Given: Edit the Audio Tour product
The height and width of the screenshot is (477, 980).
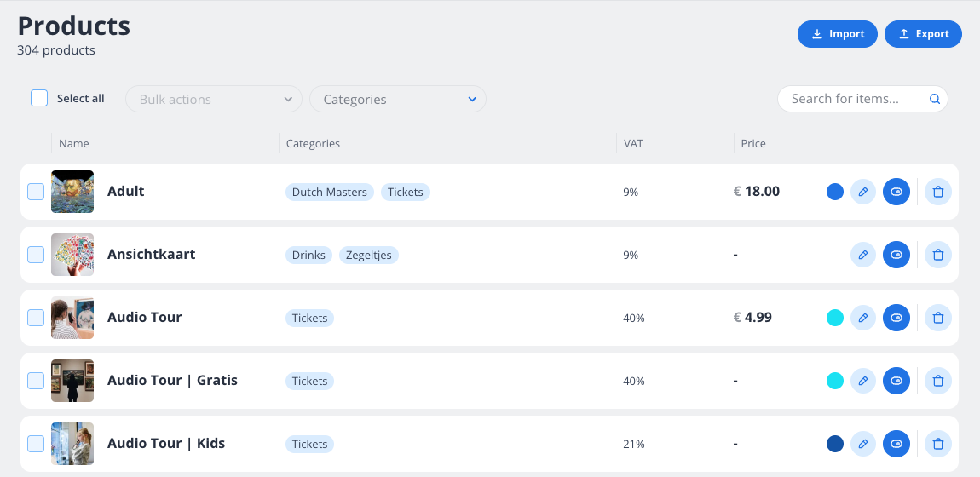Looking at the screenshot, I should 863,318.
